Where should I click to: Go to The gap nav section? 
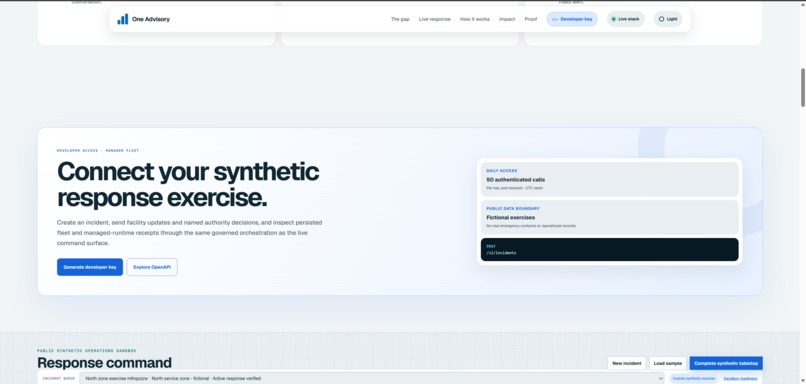400,19
